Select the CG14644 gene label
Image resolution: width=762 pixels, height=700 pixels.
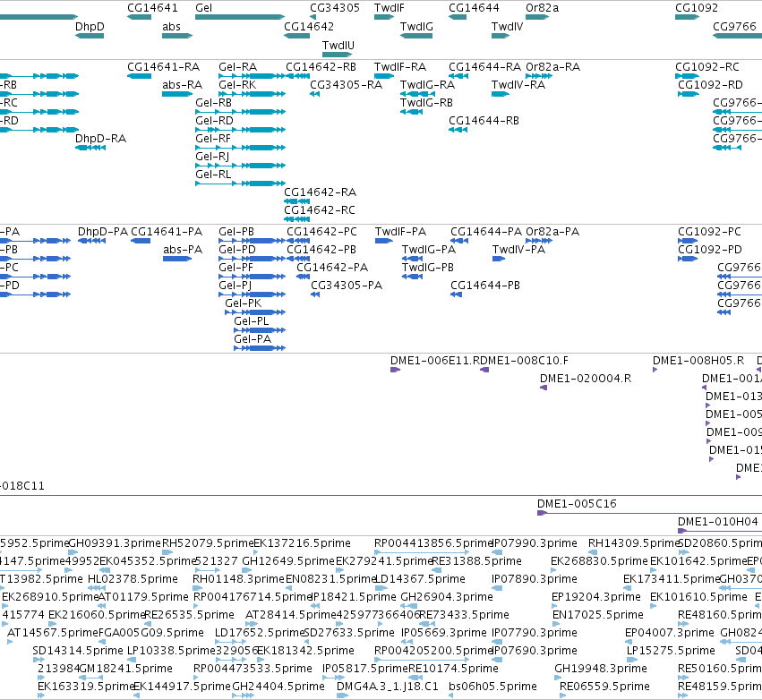[474, 8]
